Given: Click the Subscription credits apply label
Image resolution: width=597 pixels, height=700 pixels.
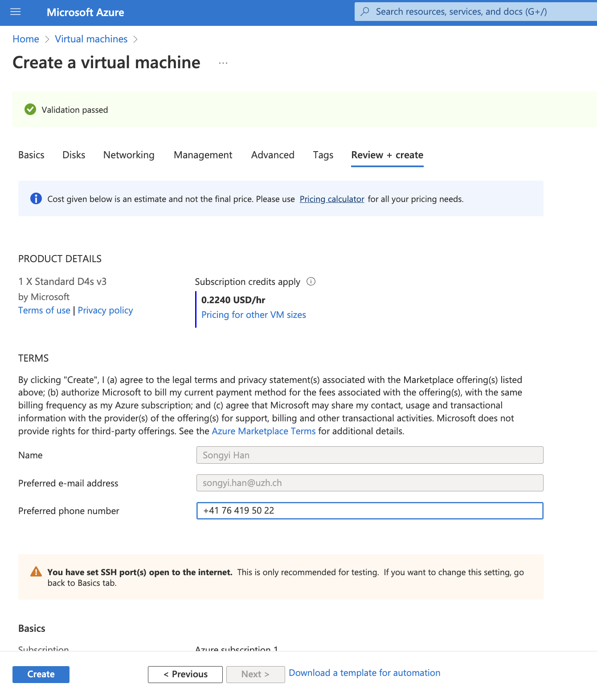Looking at the screenshot, I should [247, 282].
